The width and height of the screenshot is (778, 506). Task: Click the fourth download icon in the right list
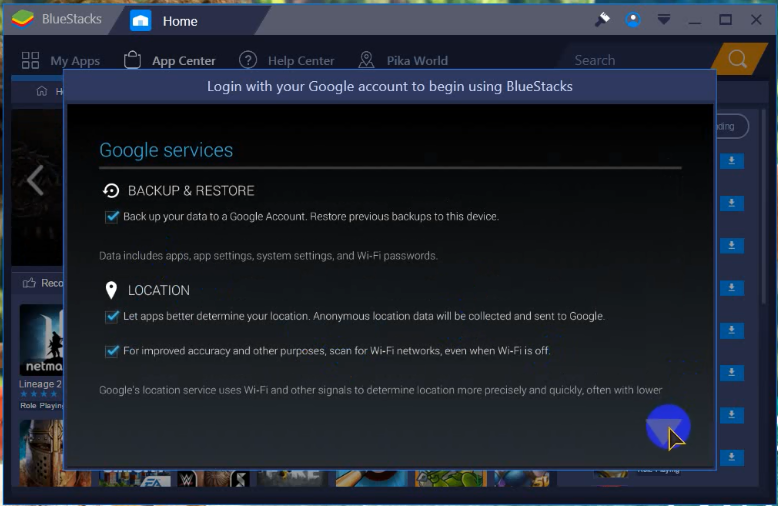pos(731,288)
